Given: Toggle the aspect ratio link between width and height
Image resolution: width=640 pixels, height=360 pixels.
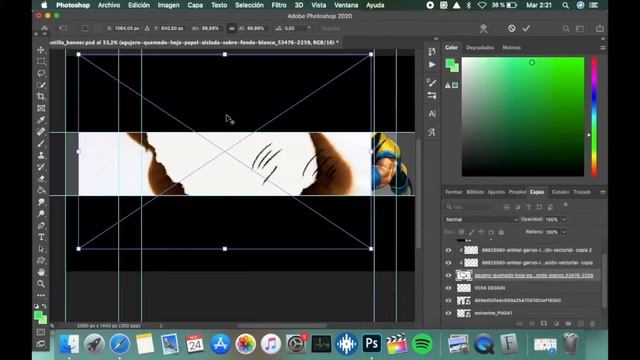Looking at the screenshot, I should click(231, 29).
